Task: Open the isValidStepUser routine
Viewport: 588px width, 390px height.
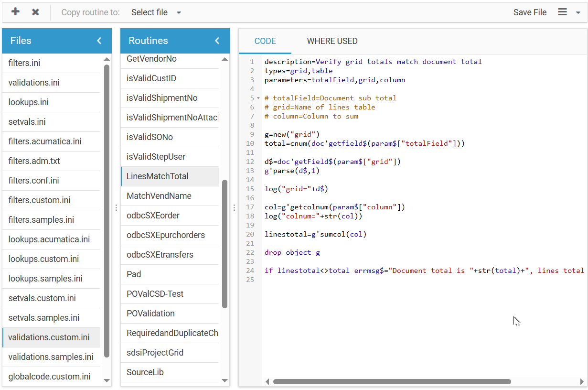Action: tap(170, 157)
